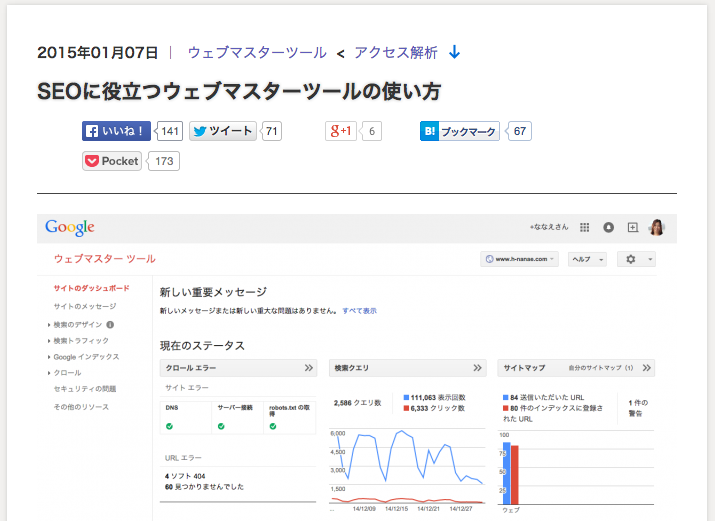Open the 検索クエリ panel arrows
This screenshot has height=521, width=715.
[477, 368]
